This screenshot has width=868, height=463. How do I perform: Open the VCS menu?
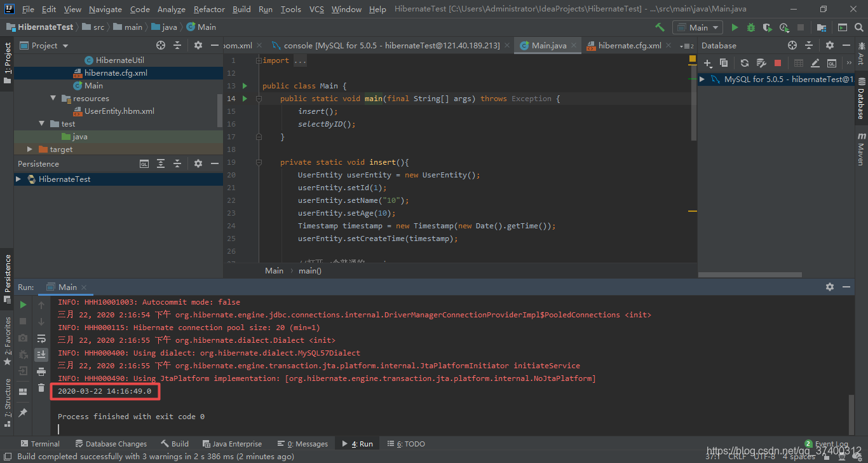316,9
